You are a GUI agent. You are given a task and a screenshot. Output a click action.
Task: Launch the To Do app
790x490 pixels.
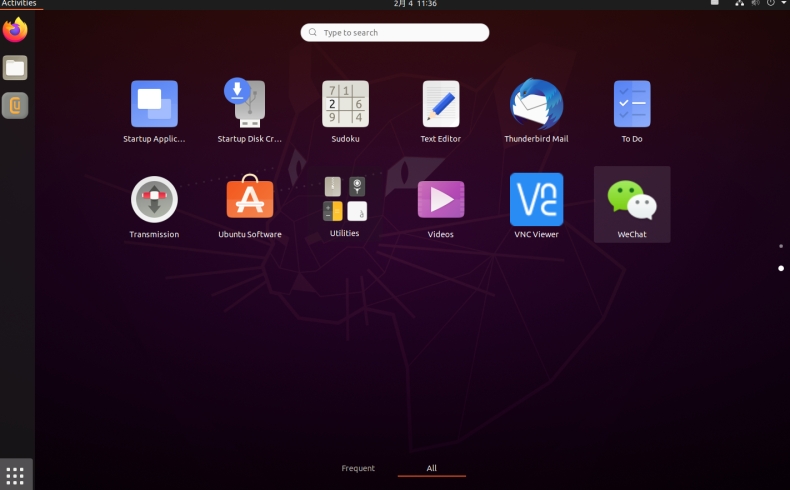point(631,104)
